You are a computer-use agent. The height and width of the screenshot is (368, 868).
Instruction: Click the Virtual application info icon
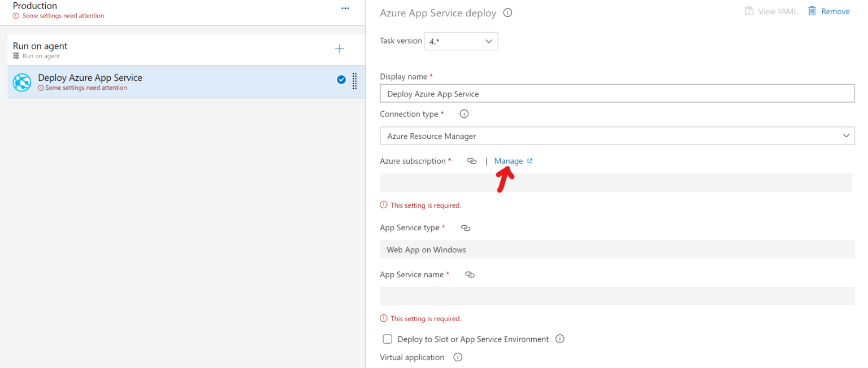[458, 357]
